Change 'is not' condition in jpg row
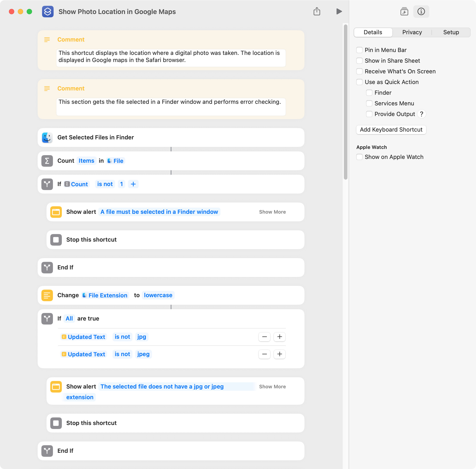 (x=123, y=337)
